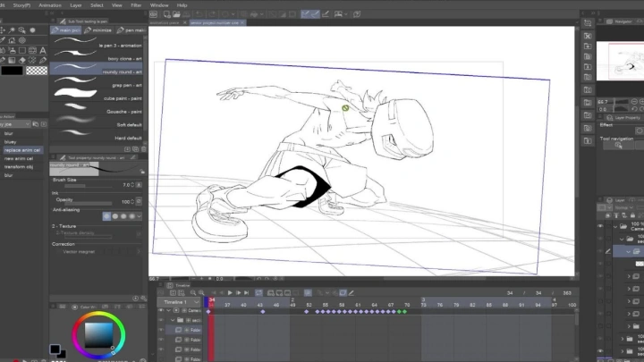
Task: Collapse the Camera folder in Layer panel
Action: pos(615,226)
